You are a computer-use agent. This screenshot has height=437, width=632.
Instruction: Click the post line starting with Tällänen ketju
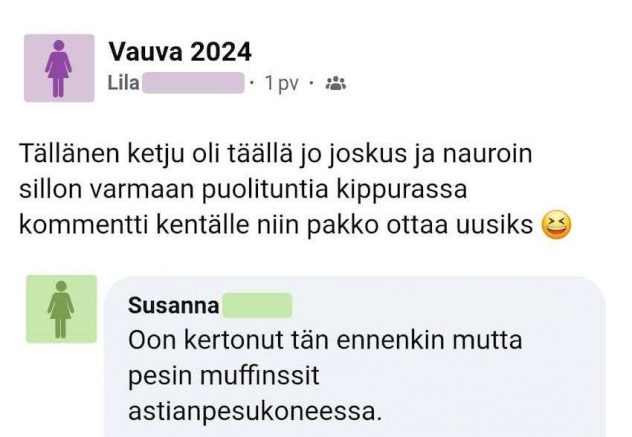point(276,154)
